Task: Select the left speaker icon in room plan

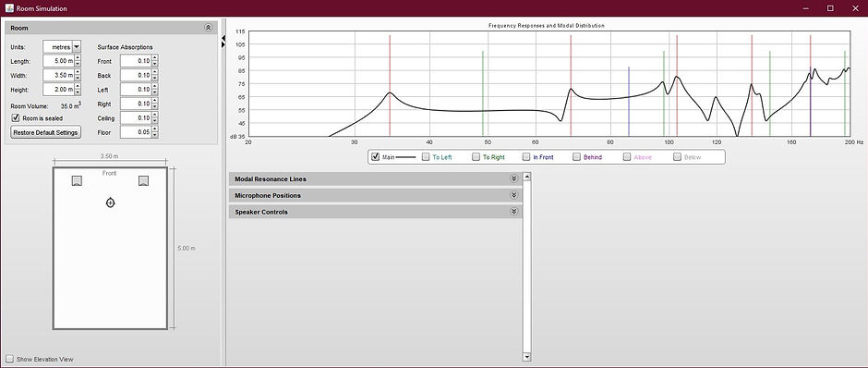Action: point(77,180)
